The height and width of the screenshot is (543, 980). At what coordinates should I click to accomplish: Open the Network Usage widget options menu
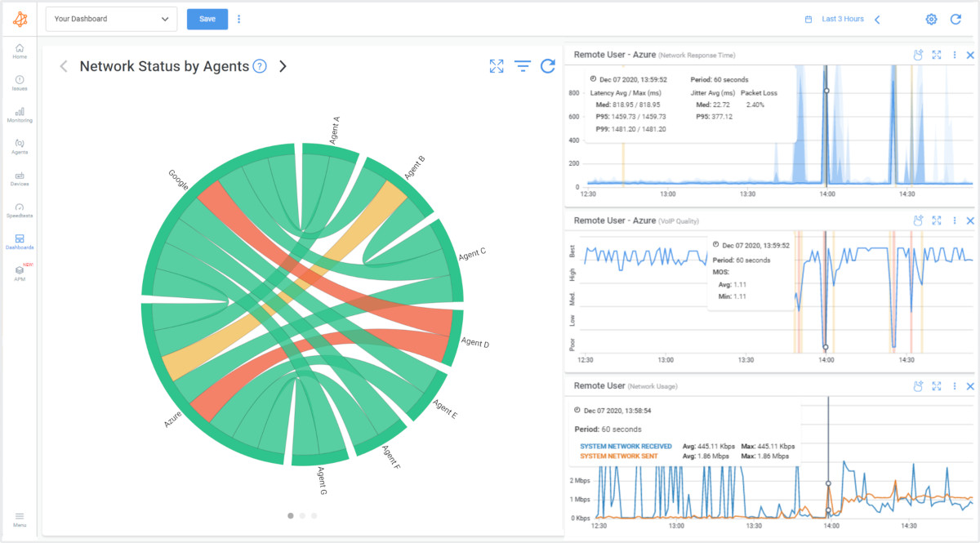(x=954, y=385)
